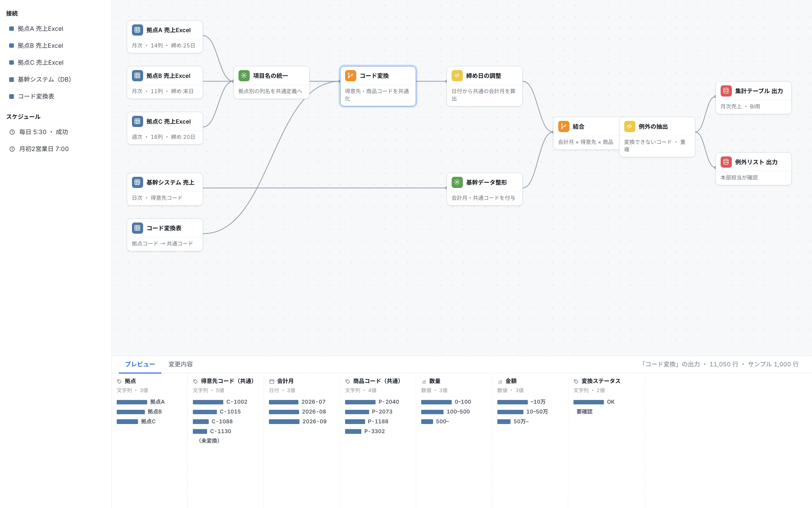This screenshot has width=812, height=508.
Task: Click the green gear icon on 基幹データ整形
Action: pyautogui.click(x=457, y=182)
